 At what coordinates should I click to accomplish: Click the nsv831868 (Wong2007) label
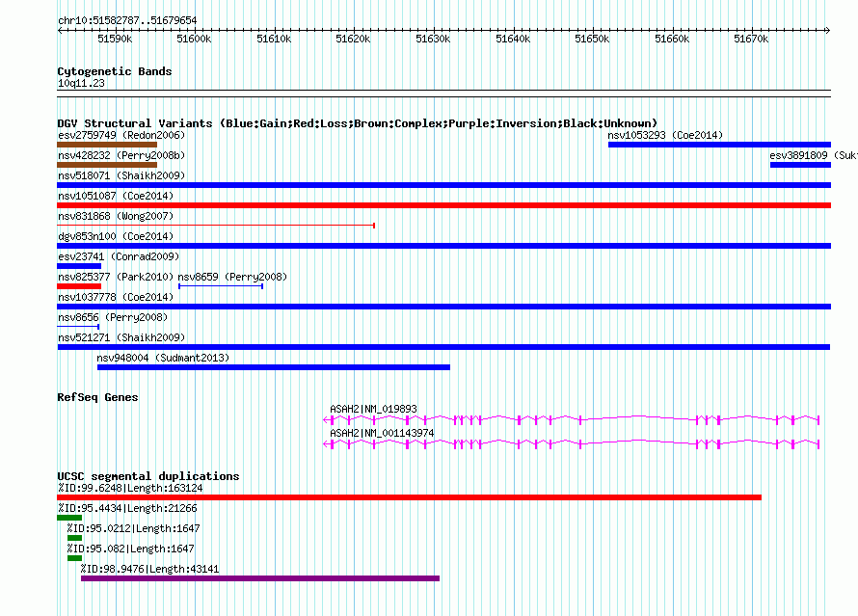pyautogui.click(x=116, y=216)
